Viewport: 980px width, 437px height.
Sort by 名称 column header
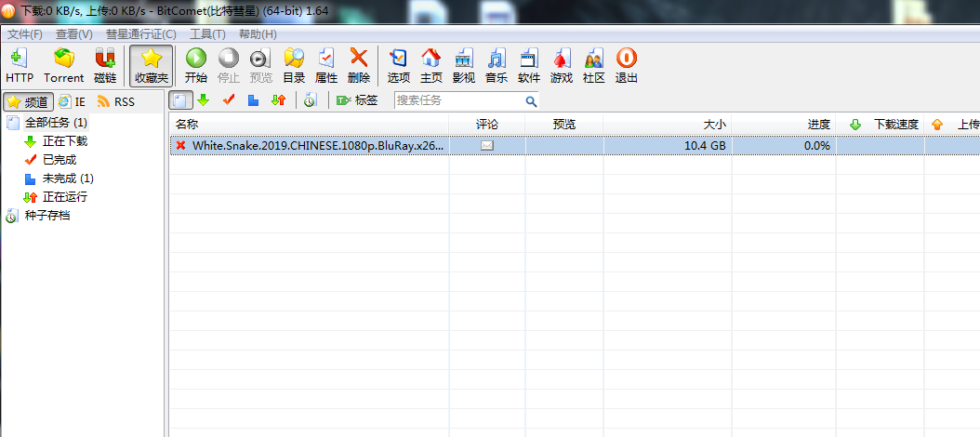(x=309, y=125)
